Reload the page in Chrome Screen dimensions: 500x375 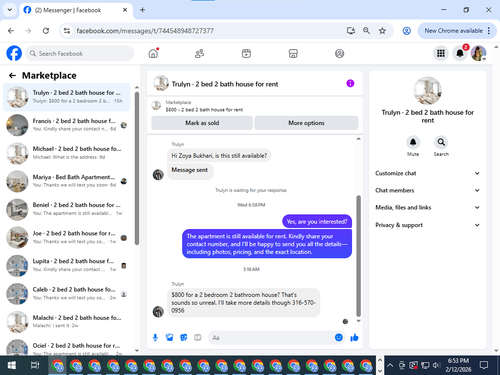[46, 31]
